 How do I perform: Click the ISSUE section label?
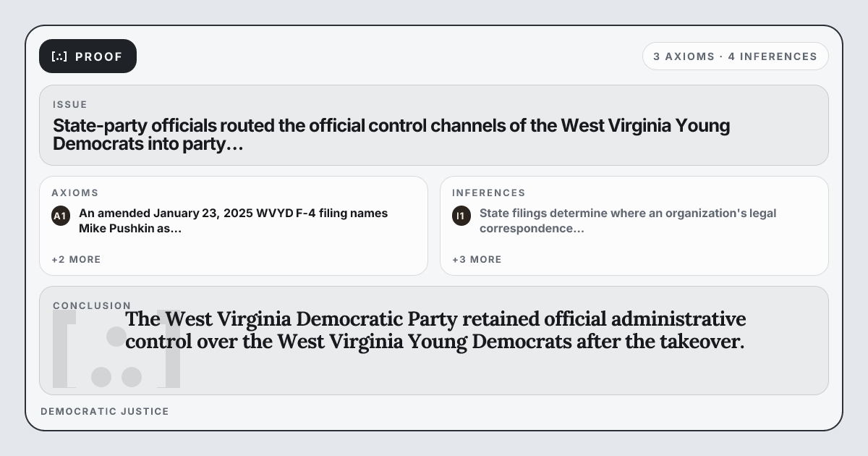tap(70, 104)
